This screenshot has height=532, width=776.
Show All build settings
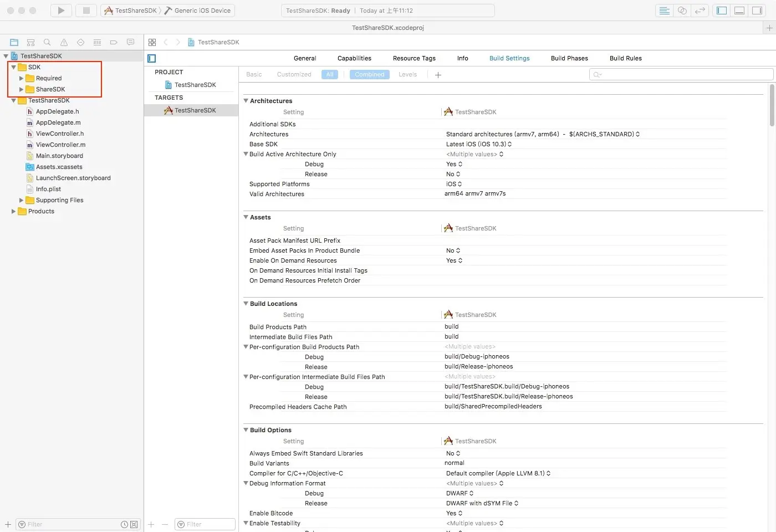[x=330, y=74]
